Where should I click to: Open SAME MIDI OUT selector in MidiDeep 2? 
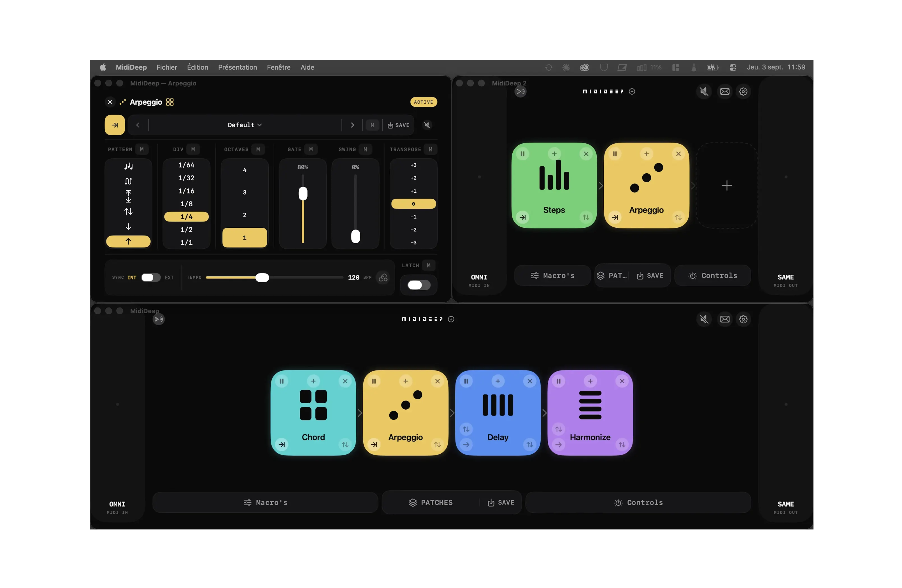pyautogui.click(x=785, y=280)
